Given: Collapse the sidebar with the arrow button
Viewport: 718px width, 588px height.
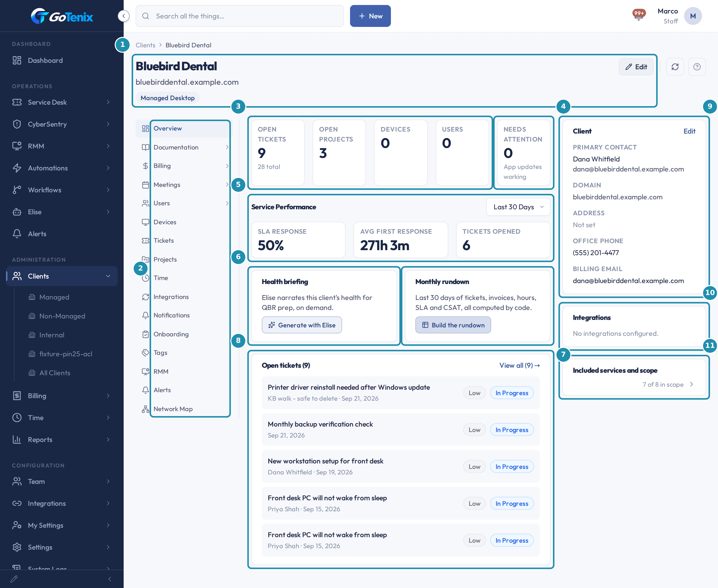Looking at the screenshot, I should pos(124,16).
